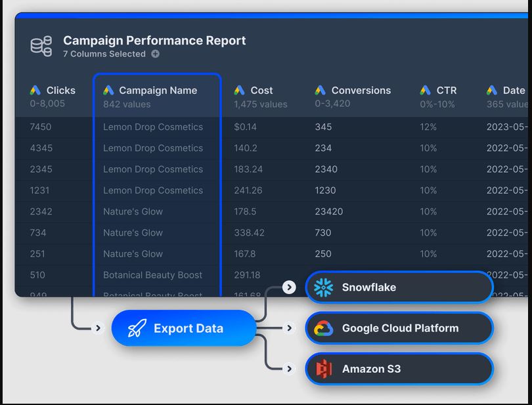The height and width of the screenshot is (405, 532).
Task: Click the Amazon S3 logo icon
Action: click(x=324, y=369)
